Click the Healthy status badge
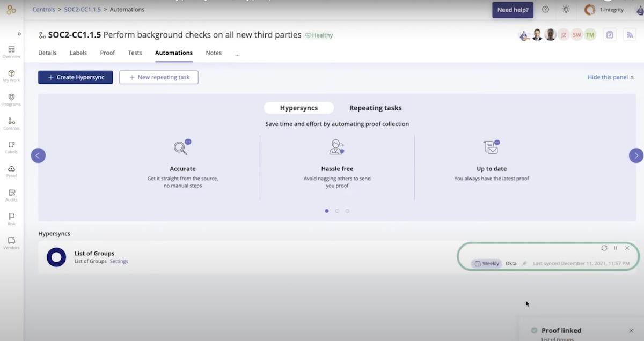644x341 pixels. [319, 35]
